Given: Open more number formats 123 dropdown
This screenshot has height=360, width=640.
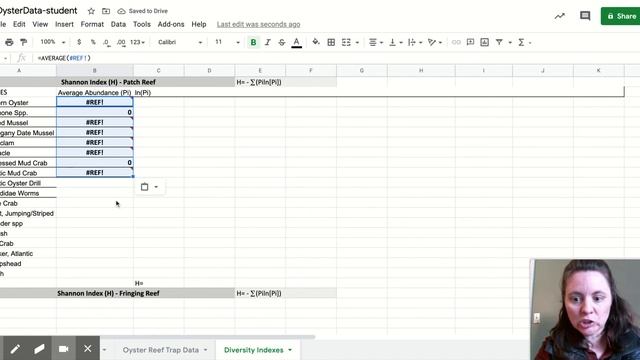Looking at the screenshot, I should [137, 42].
